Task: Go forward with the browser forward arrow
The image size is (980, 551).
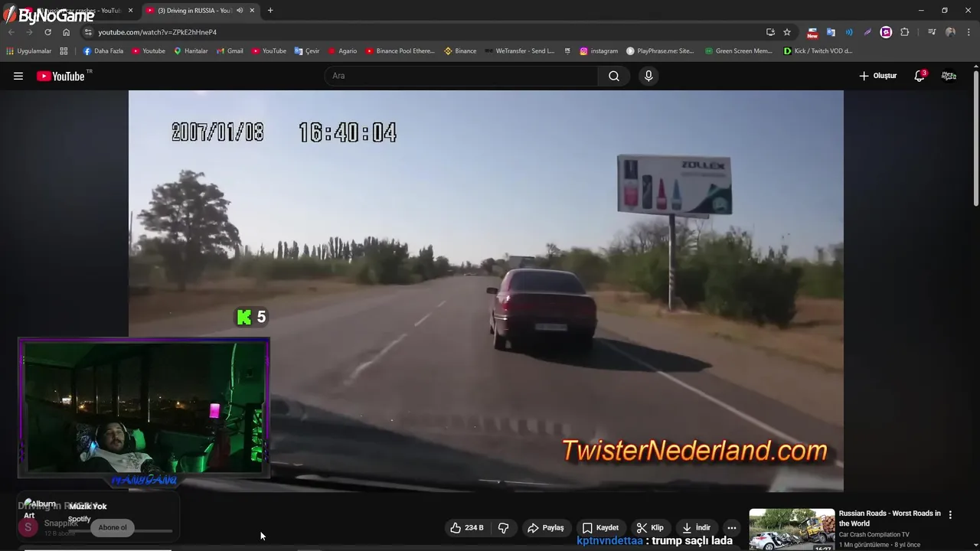Action: point(29,32)
